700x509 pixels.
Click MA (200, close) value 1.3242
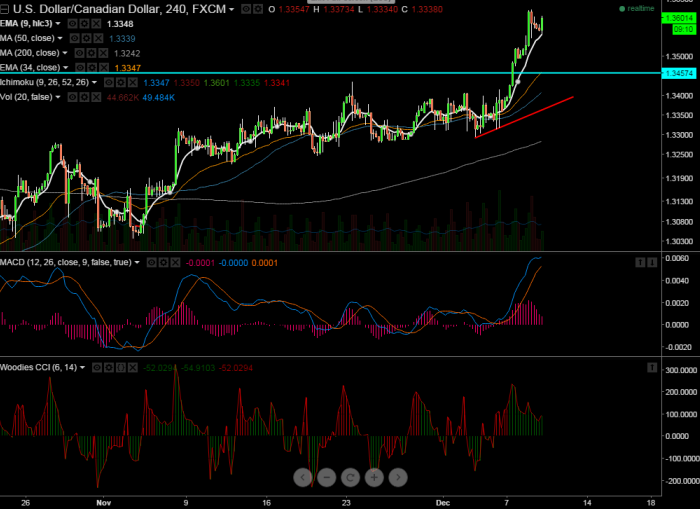pos(127,54)
